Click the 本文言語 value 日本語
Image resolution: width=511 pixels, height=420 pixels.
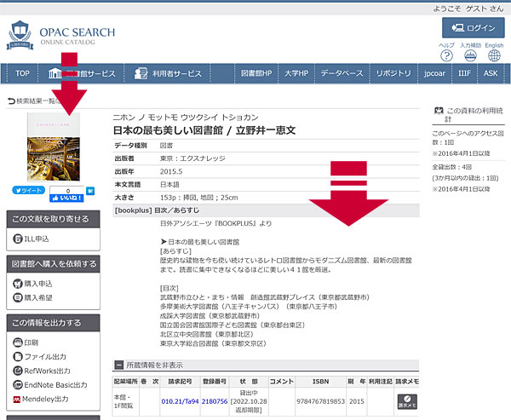coord(169,185)
